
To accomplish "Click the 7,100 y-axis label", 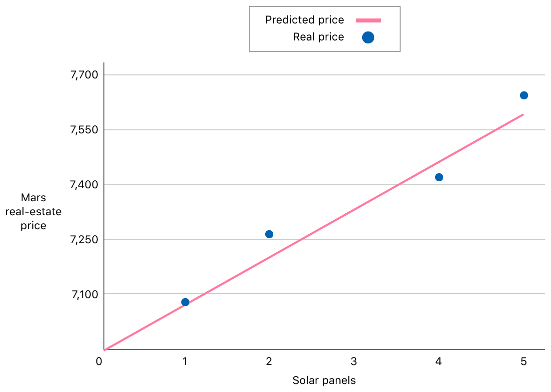I will [x=84, y=295].
